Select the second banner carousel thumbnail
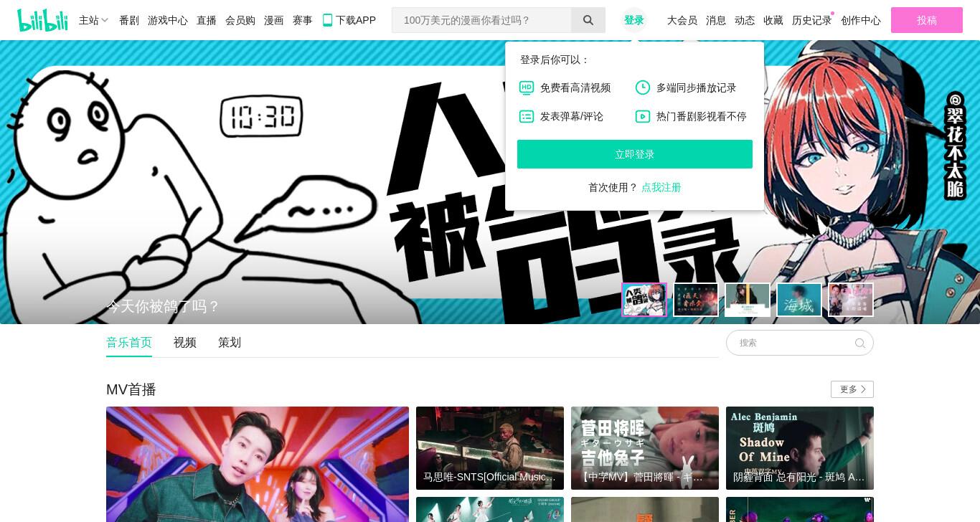This screenshot has width=980, height=522. tap(696, 300)
